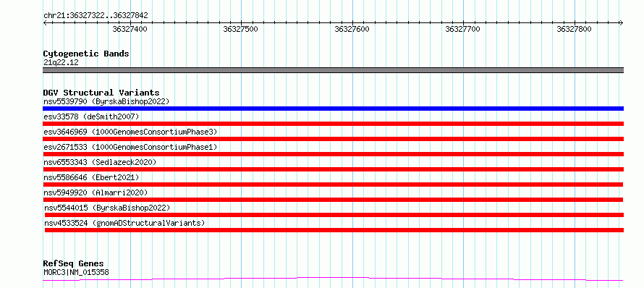
Task: Open the esv33578 (deSmith2007) label
Action: pyautogui.click(x=91, y=117)
